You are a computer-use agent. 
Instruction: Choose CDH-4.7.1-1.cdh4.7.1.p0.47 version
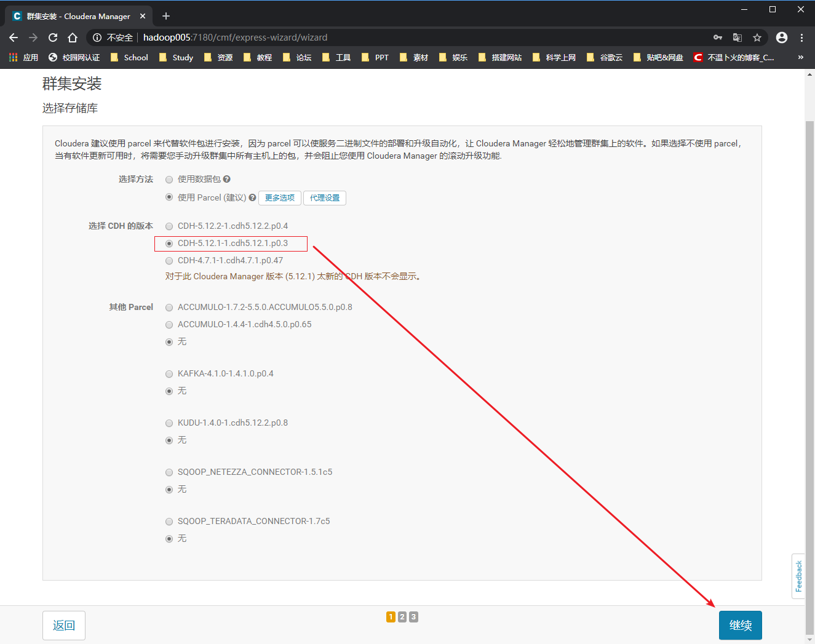(x=169, y=261)
